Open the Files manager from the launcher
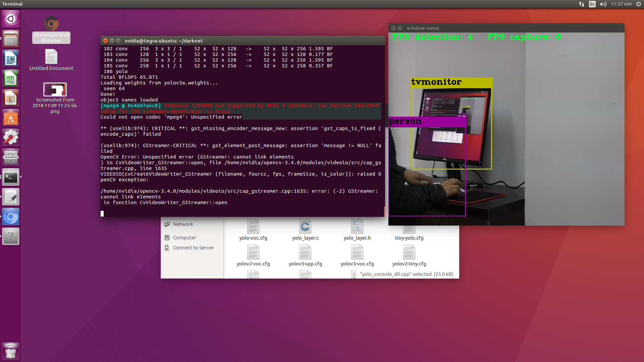The image size is (644, 362). point(11,38)
